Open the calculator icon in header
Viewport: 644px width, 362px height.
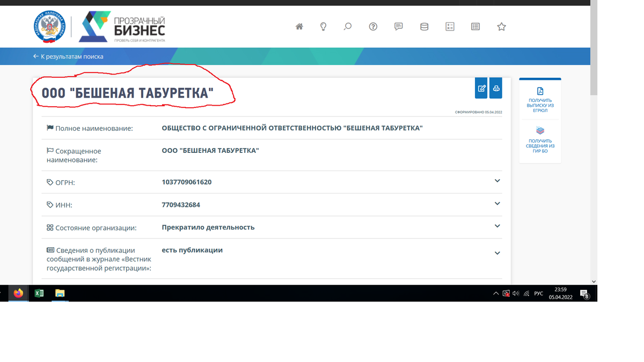[x=450, y=26]
